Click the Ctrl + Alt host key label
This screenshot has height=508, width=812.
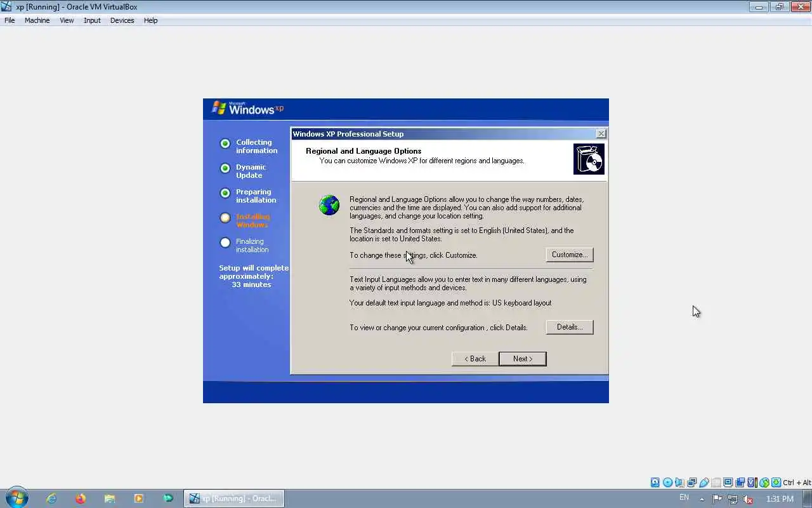pyautogui.click(x=797, y=483)
